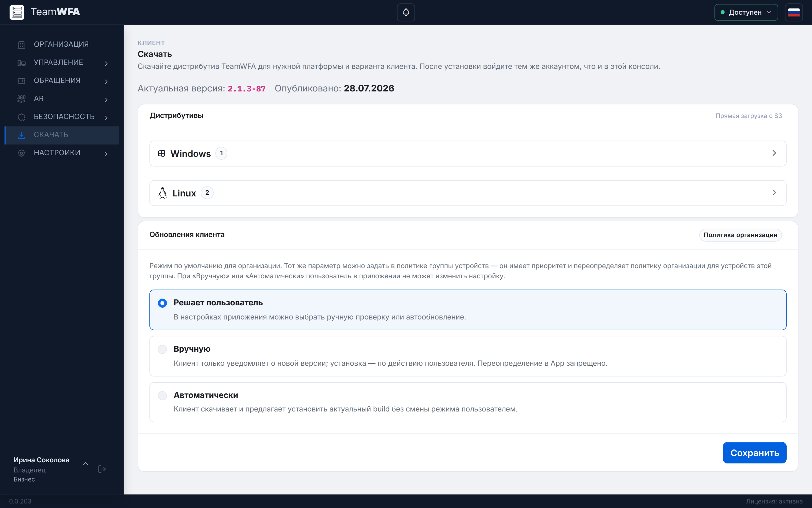Open the Безопасность menu item
812x508 pixels.
pyautogui.click(x=62, y=117)
